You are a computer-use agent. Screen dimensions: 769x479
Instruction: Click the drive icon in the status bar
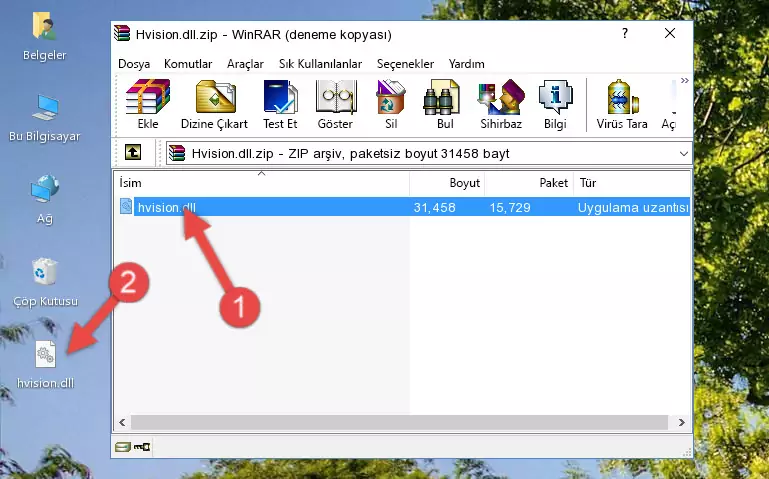[x=123, y=447]
